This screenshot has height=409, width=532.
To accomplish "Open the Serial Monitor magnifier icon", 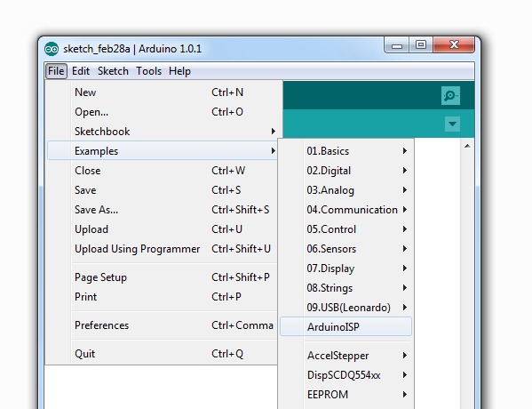I will click(x=450, y=96).
